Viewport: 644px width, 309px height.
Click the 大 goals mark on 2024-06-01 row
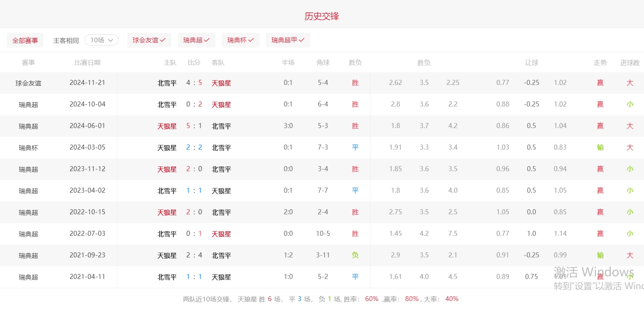point(630,126)
